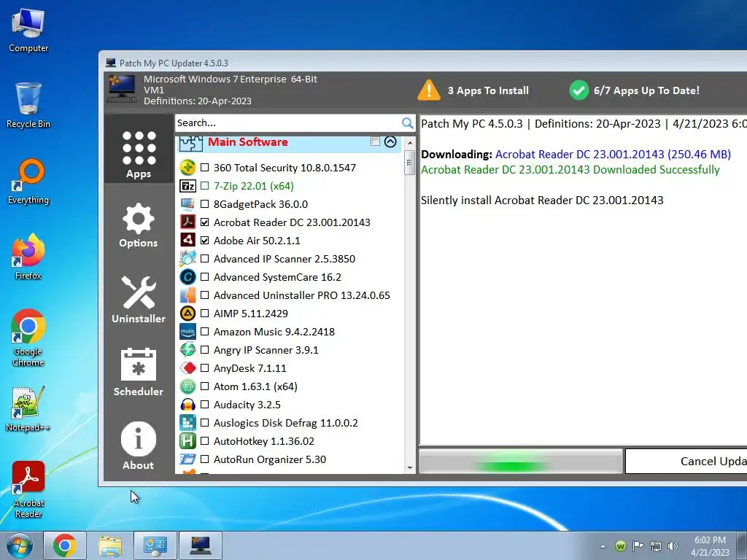Screen dimensions: 747x560
Task: Click the Adobe Air app icon
Action: click(x=187, y=241)
